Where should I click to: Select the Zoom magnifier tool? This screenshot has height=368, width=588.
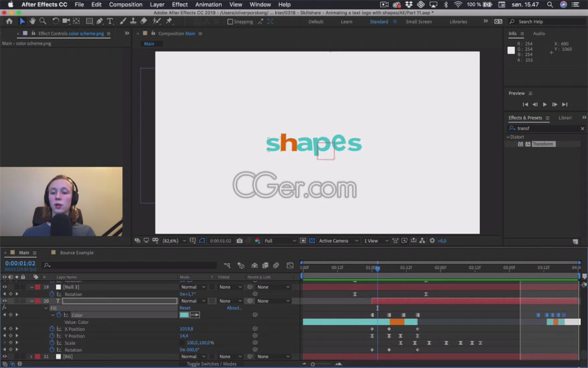point(43,21)
